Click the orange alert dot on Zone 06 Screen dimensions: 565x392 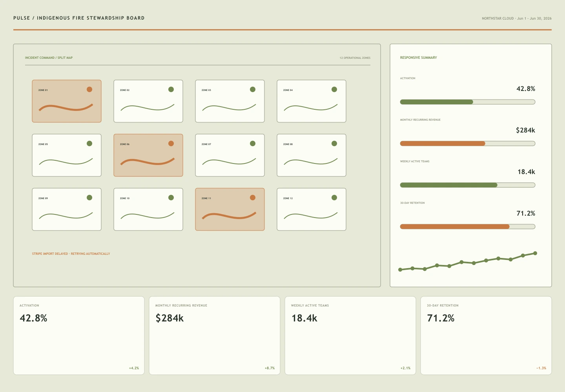point(171,143)
